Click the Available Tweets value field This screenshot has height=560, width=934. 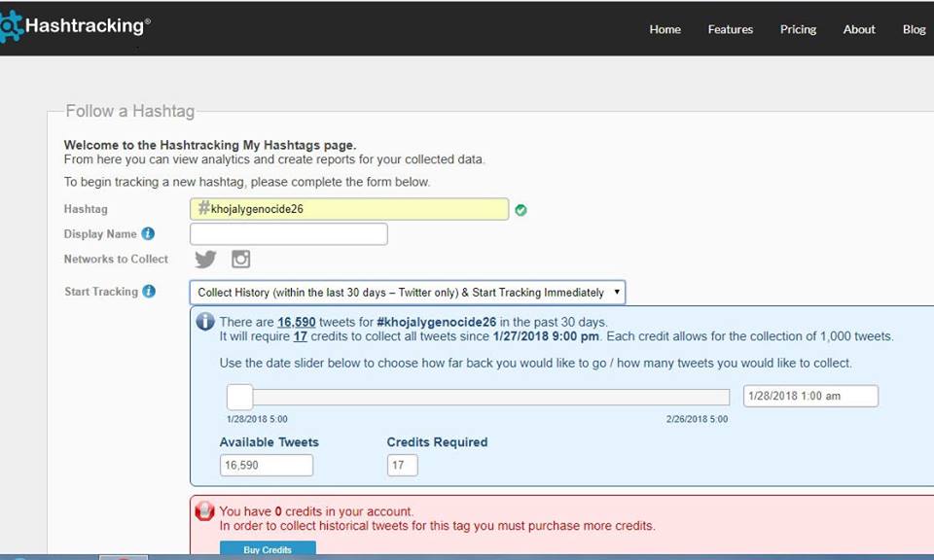coord(267,465)
